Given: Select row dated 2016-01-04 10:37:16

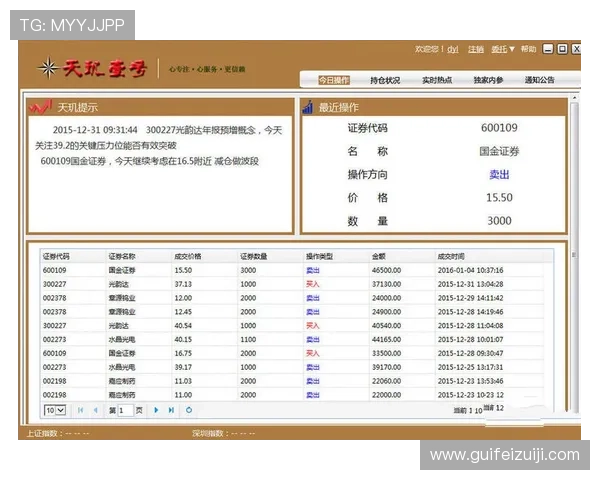Looking at the screenshot, I should point(292,270).
